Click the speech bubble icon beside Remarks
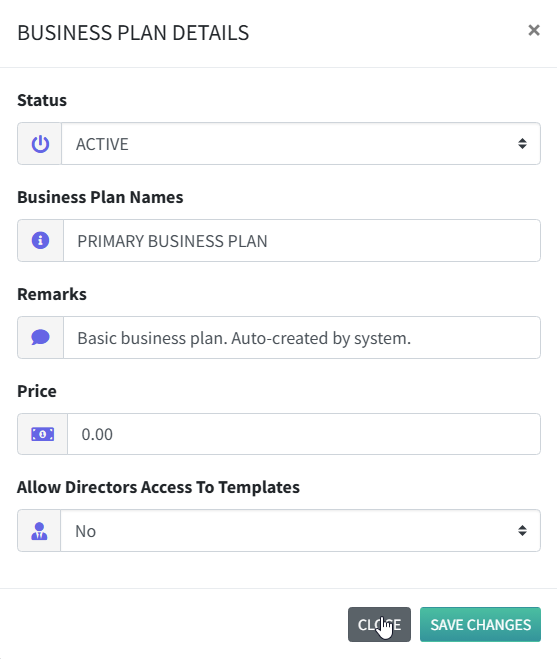This screenshot has height=659, width=557. [x=40, y=337]
